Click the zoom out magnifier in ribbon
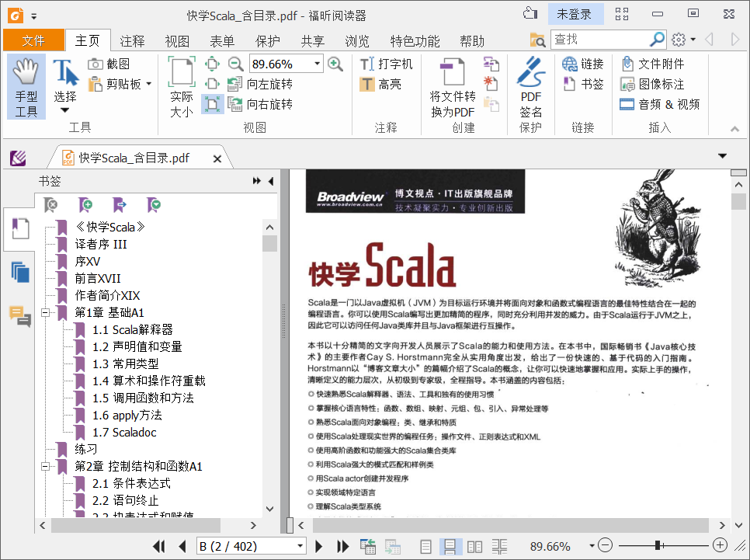Screen dimensions: 750x560 click(x=234, y=64)
